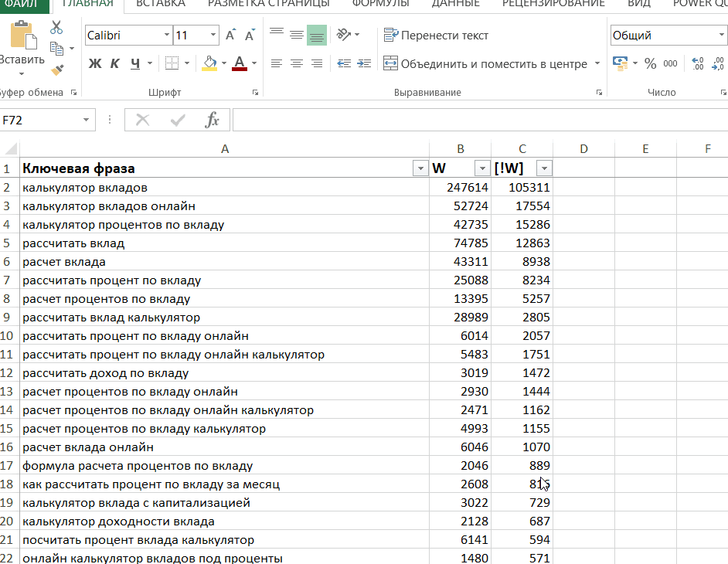Click the Name Box showing F72

tap(39, 121)
